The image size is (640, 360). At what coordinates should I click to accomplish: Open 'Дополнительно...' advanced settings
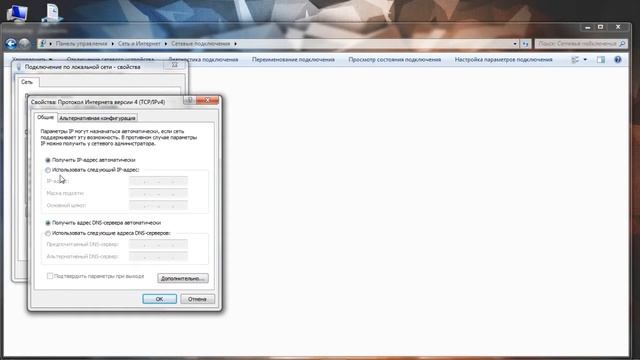(x=183, y=278)
